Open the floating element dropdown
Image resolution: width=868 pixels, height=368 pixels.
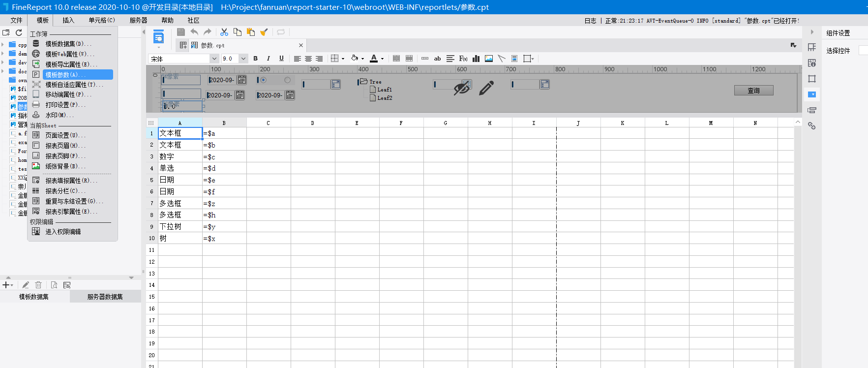click(x=529, y=59)
